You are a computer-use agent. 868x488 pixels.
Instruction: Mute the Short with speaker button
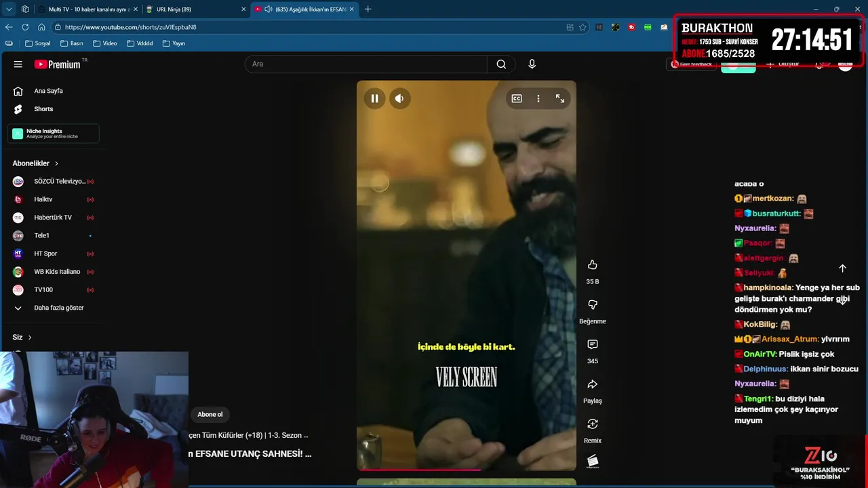[399, 98]
